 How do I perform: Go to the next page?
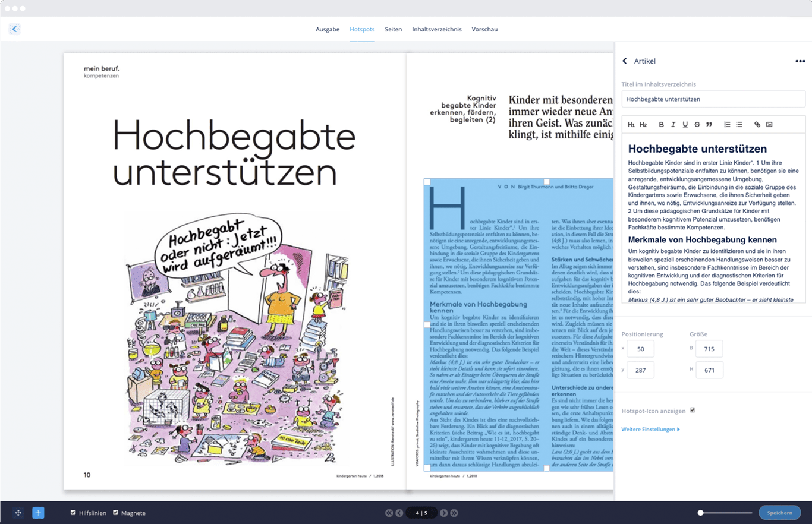pyautogui.click(x=444, y=513)
